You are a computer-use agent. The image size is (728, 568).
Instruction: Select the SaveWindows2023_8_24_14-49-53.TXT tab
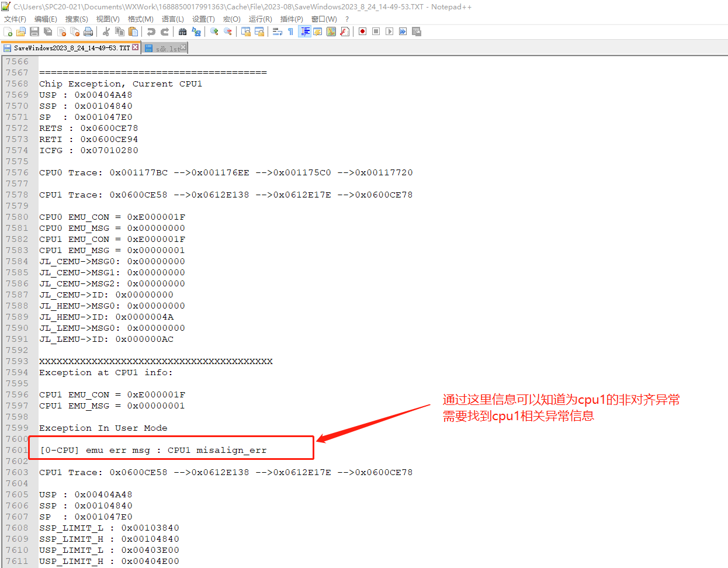coord(71,48)
